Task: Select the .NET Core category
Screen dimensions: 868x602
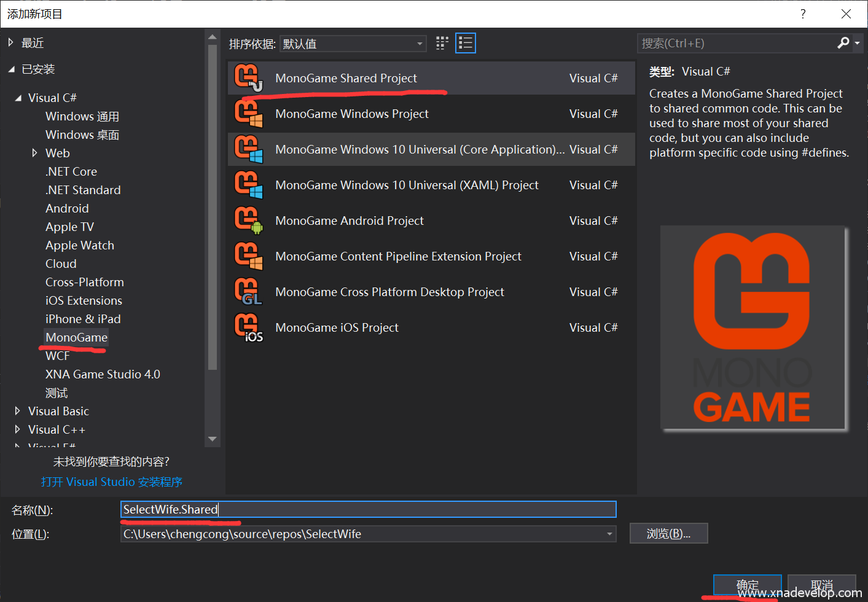Action: tap(71, 171)
